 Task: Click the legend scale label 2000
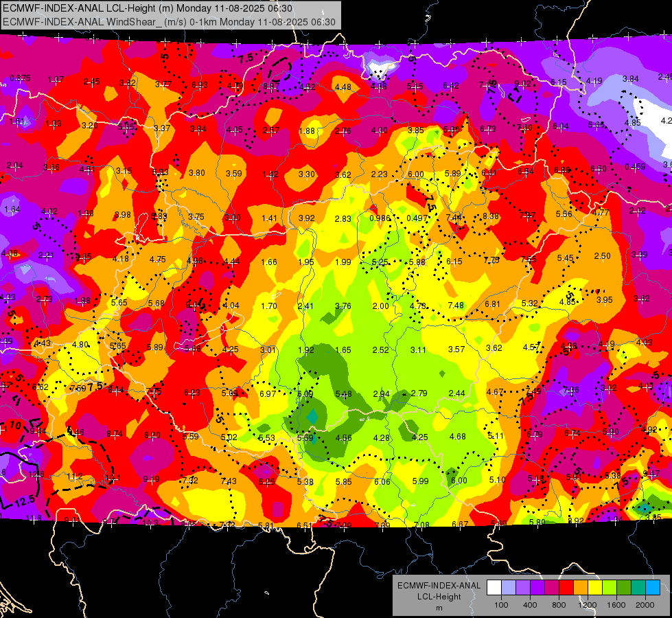pos(645,605)
